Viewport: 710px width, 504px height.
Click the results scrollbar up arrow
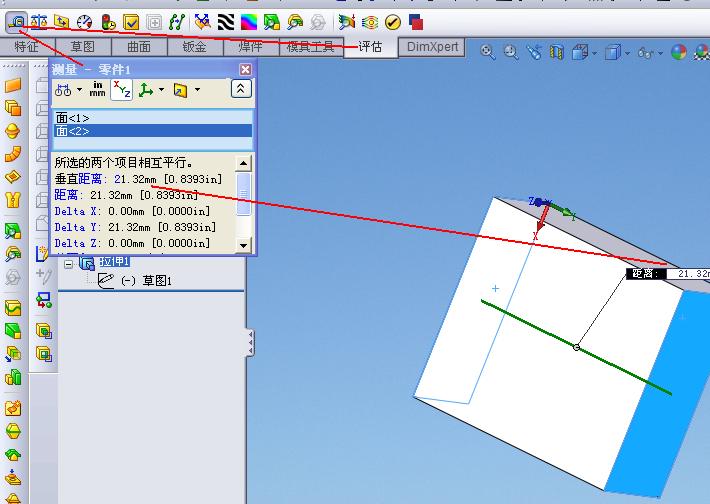[x=243, y=163]
